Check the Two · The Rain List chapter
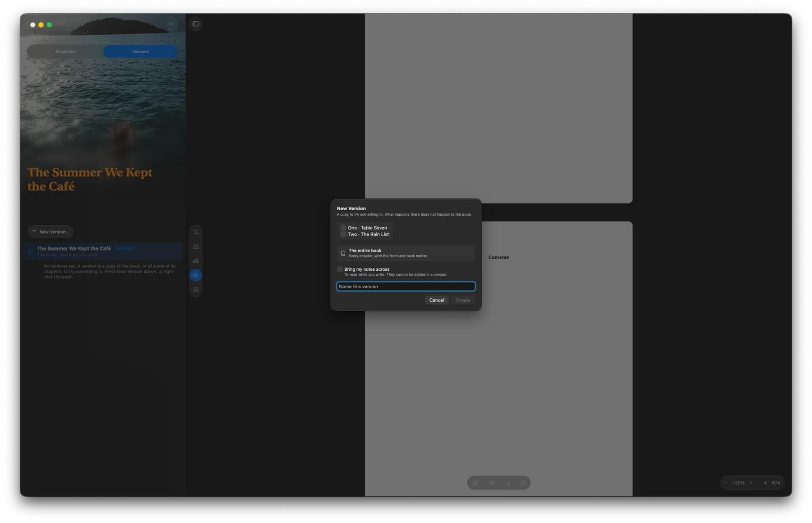 pyautogui.click(x=343, y=235)
